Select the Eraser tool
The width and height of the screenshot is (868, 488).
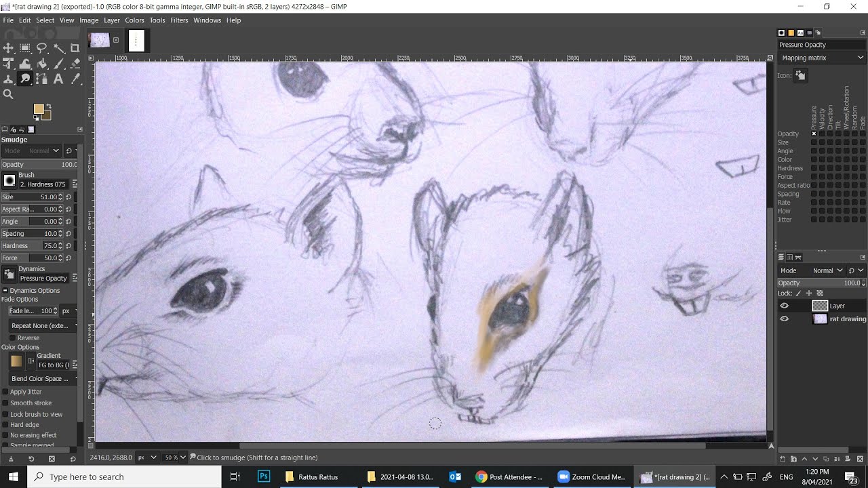(75, 64)
